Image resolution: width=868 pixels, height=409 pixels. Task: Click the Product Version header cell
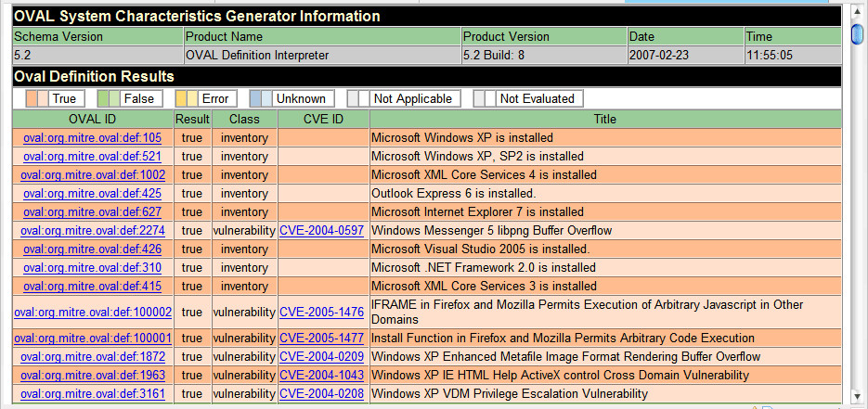coord(544,36)
